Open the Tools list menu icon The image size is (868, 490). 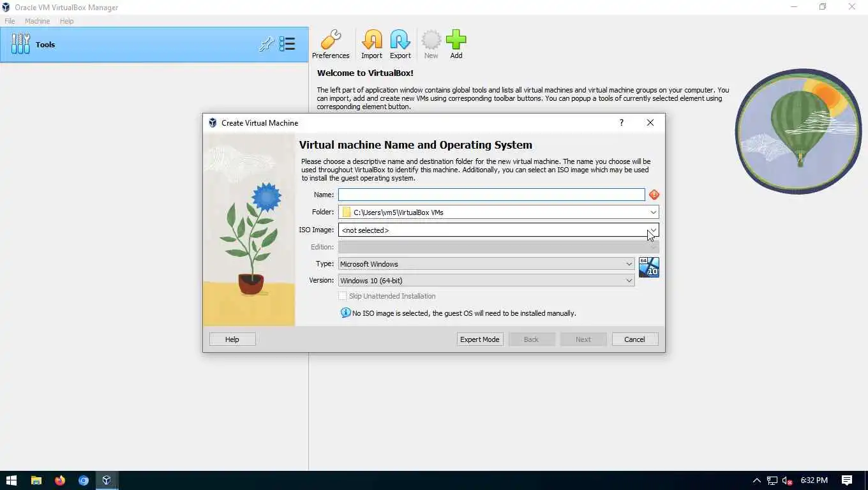(x=287, y=44)
